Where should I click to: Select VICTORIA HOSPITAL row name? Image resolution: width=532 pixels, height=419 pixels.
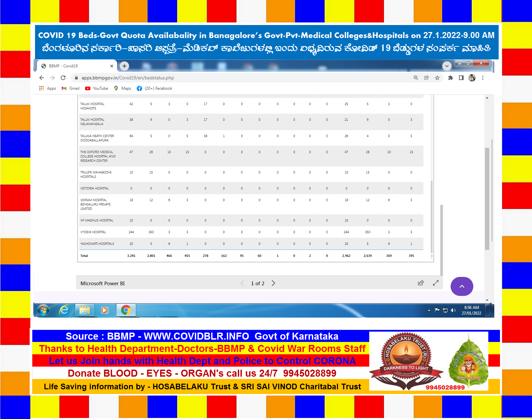click(x=95, y=188)
